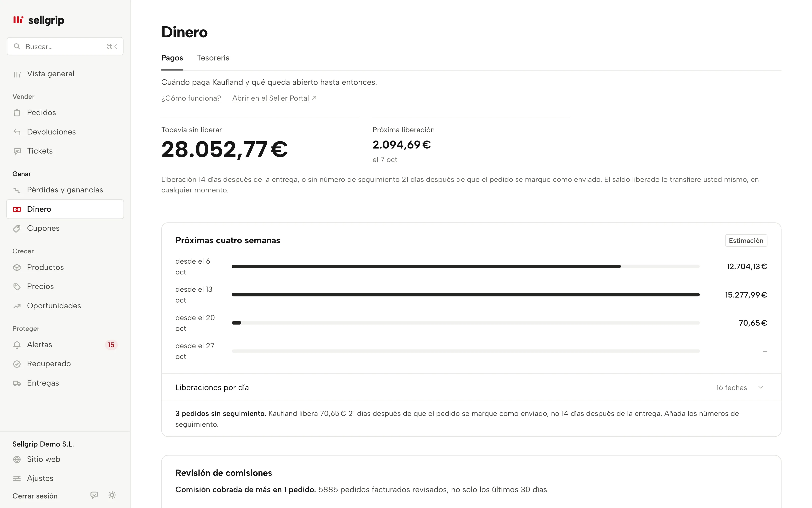Open the Alertas 15 badge
The height and width of the screenshot is (508, 812).
pos(111,345)
